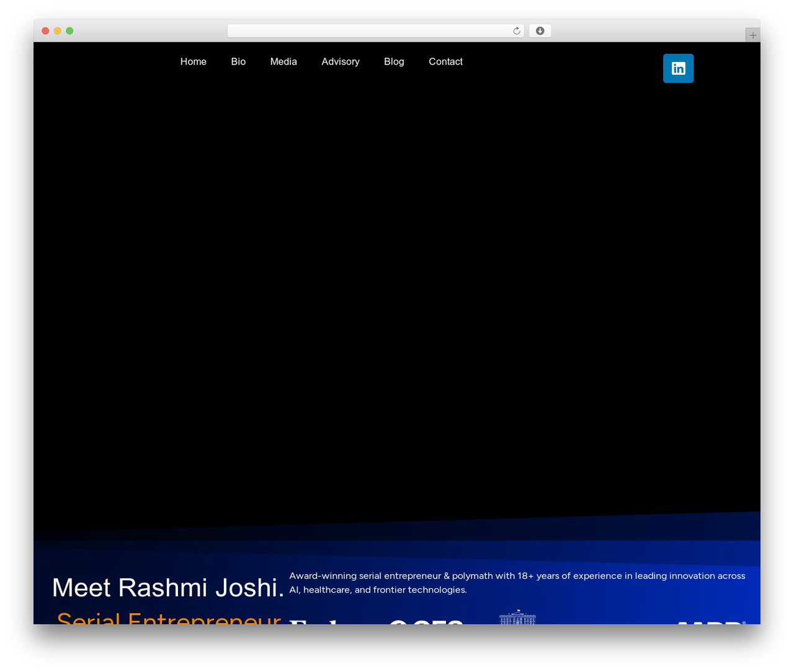Click the browser download arrow icon

[x=540, y=31]
